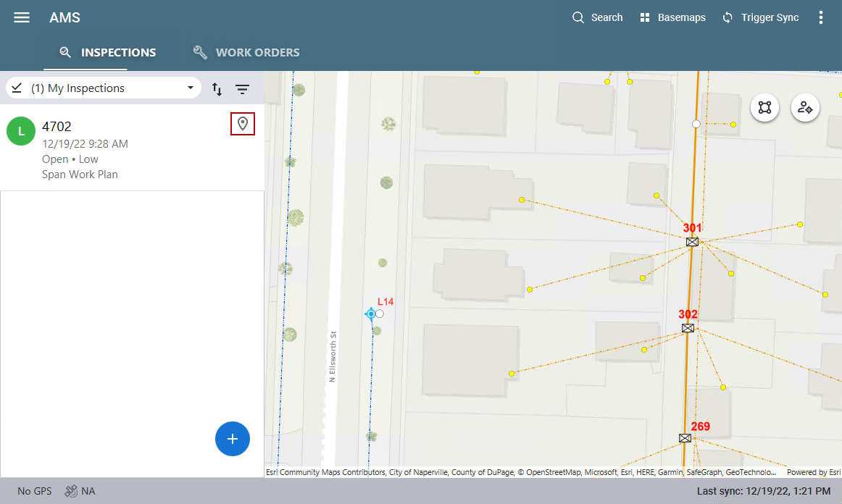Click the user location map tool
The width and height of the screenshot is (842, 504).
pyautogui.click(x=805, y=108)
